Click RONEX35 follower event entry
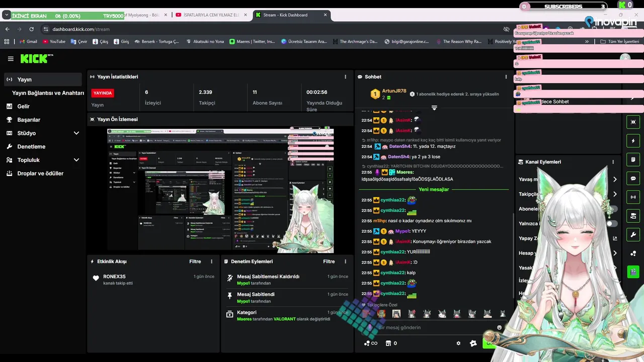Screen dimensions: 644x362 click(x=153, y=280)
